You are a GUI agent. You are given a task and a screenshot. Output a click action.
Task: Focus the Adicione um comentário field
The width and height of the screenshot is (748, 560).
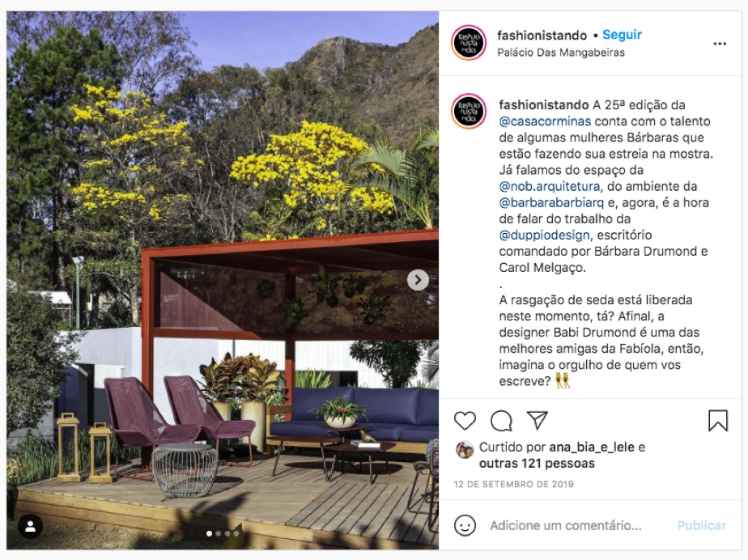click(566, 525)
